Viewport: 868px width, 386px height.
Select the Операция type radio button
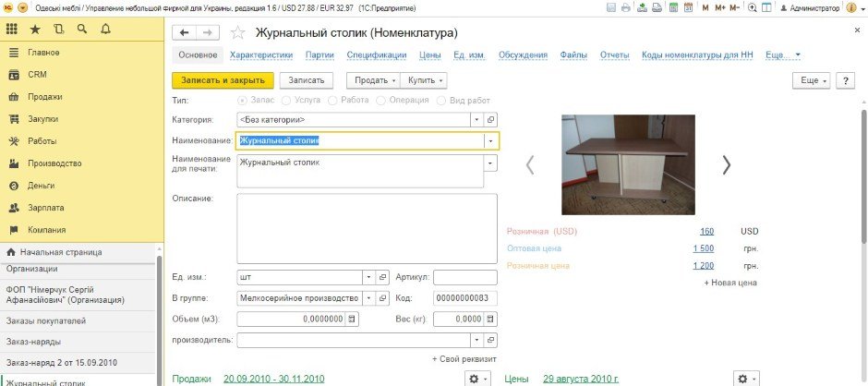click(380, 101)
